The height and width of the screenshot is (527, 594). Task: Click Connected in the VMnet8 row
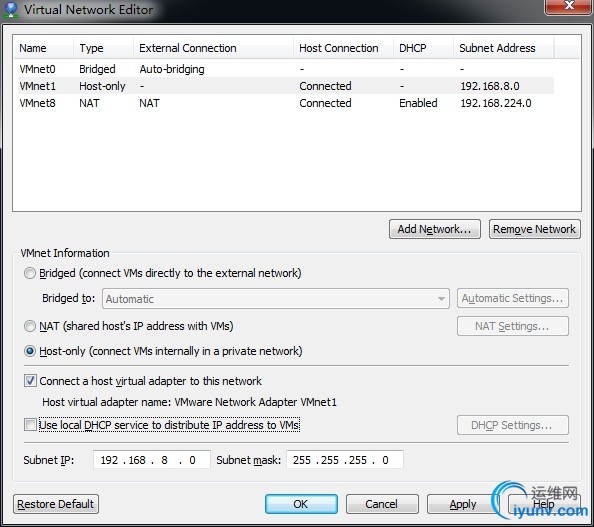coord(325,103)
